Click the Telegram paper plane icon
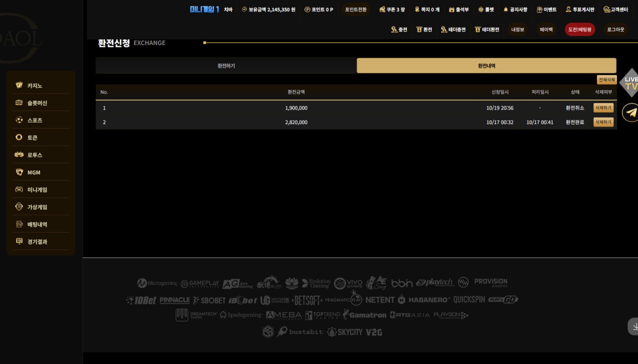 (x=631, y=112)
